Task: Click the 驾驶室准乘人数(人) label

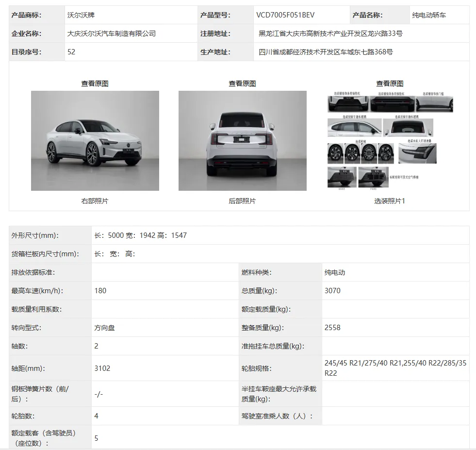Action: pyautogui.click(x=277, y=416)
